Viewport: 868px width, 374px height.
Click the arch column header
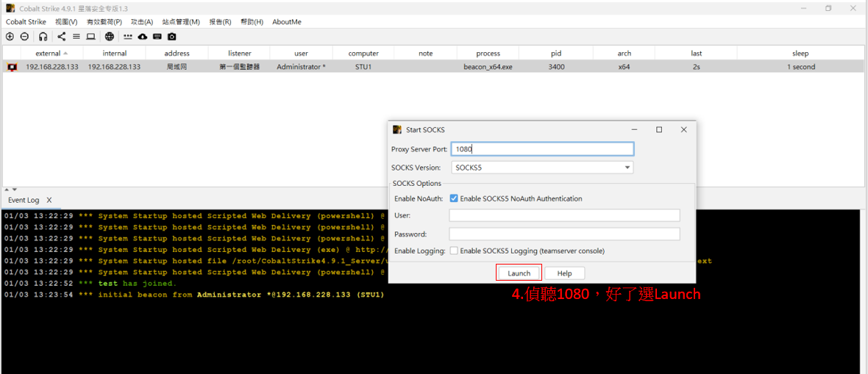624,54
